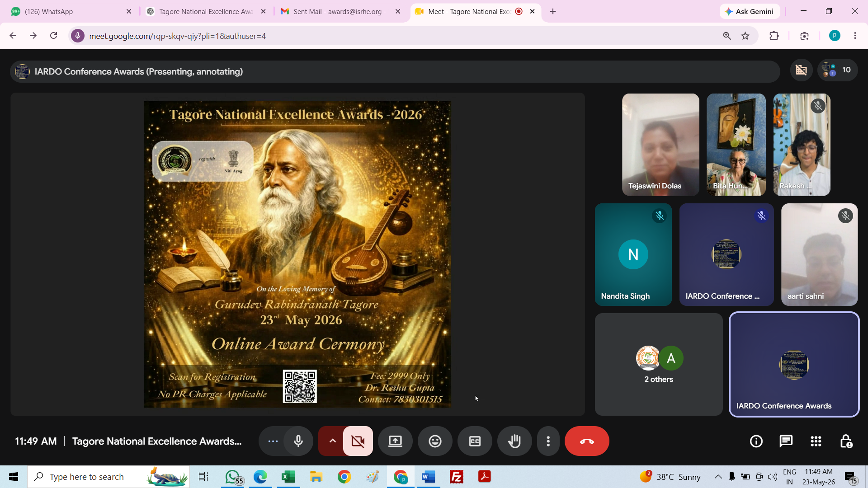The width and height of the screenshot is (868, 488).
Task: Reload the Meet page
Action: coord(53,36)
